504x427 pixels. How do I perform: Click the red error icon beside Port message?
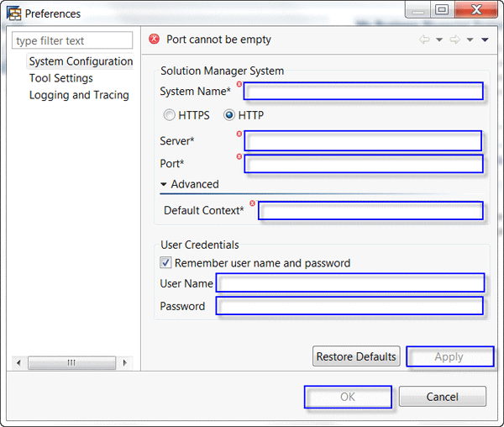155,40
